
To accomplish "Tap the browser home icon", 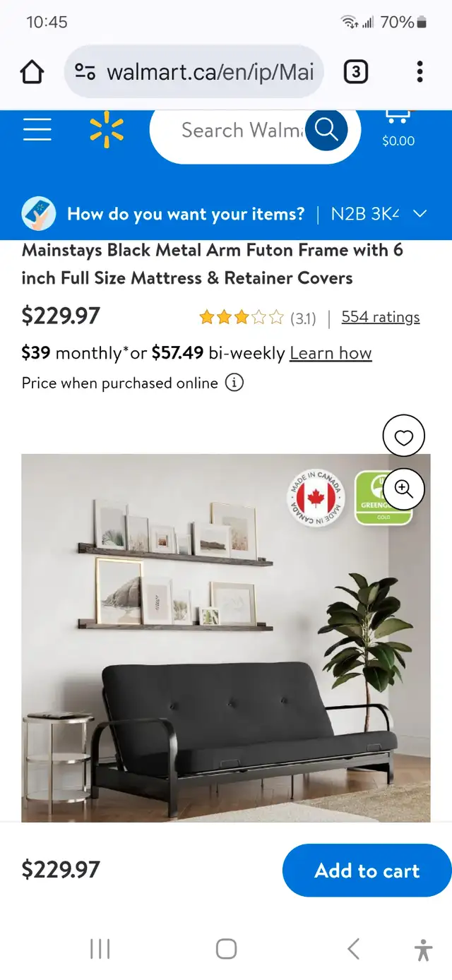I will (x=32, y=72).
